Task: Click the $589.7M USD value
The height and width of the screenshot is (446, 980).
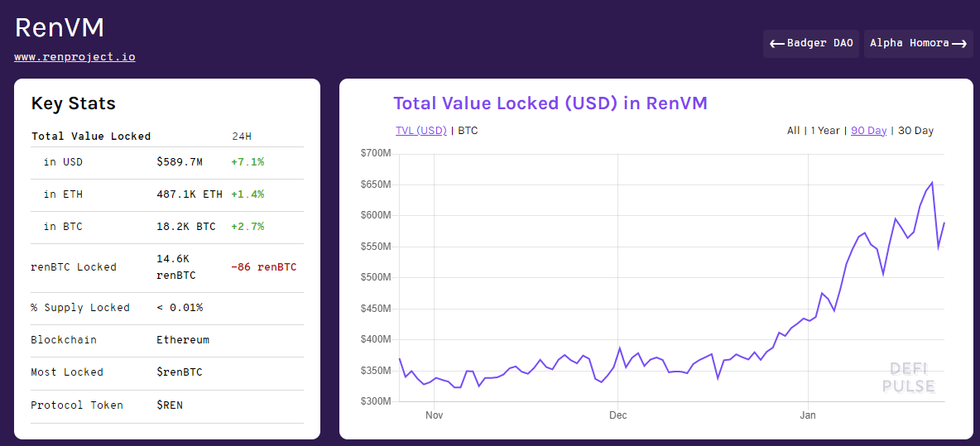Action: (x=179, y=162)
